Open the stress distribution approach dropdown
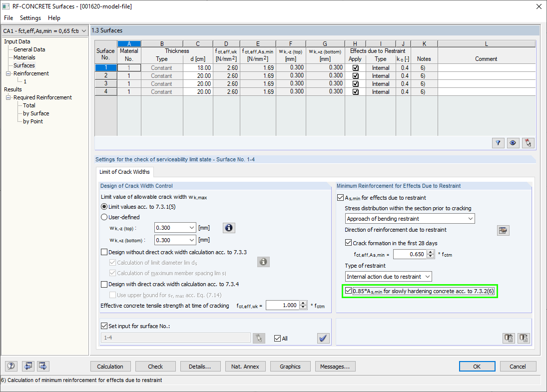 click(x=470, y=218)
